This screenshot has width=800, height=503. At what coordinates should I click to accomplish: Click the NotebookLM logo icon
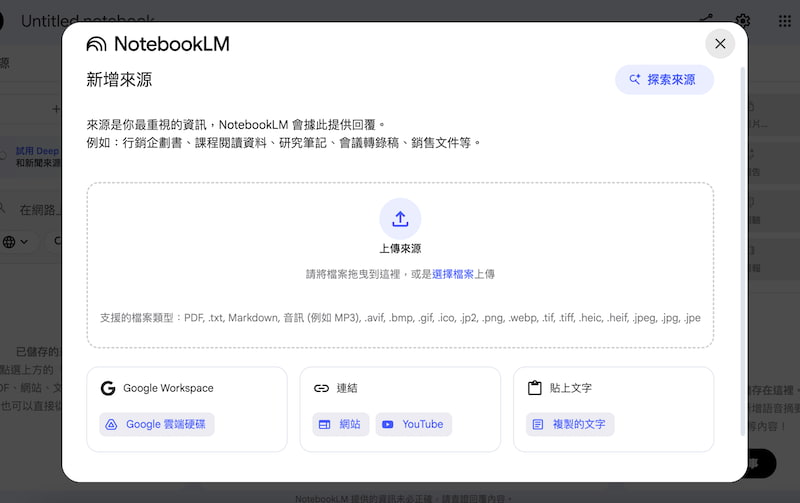96,44
